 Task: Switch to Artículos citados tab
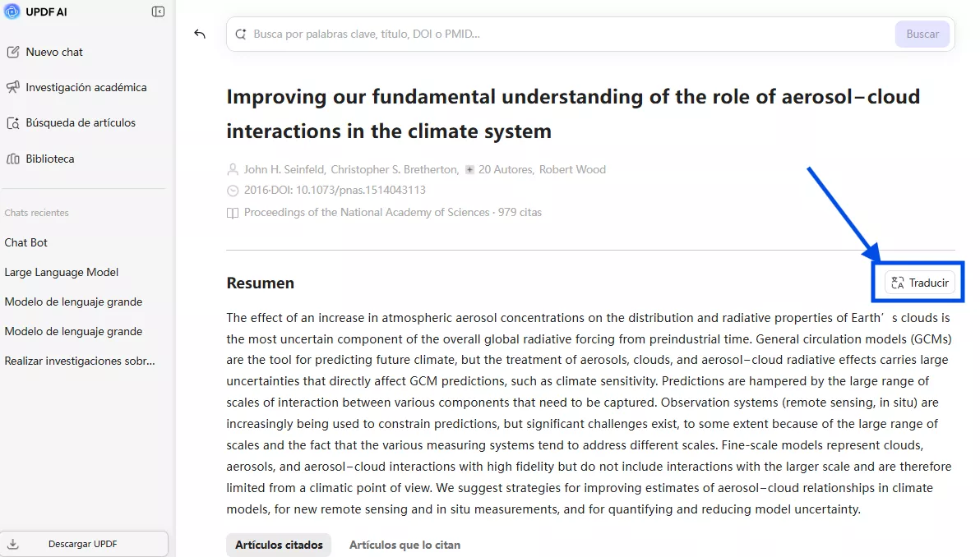(x=279, y=545)
